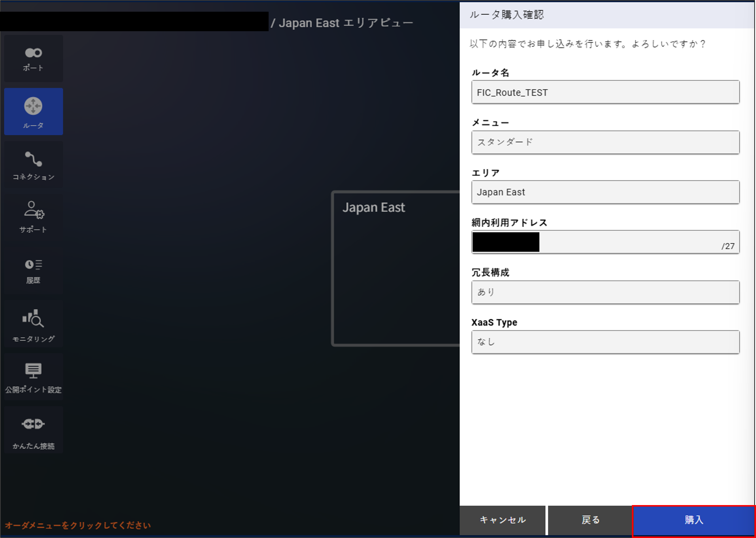This screenshot has height=538, width=756.
Task: Click the 冗長構成 label
Action: click(490, 273)
